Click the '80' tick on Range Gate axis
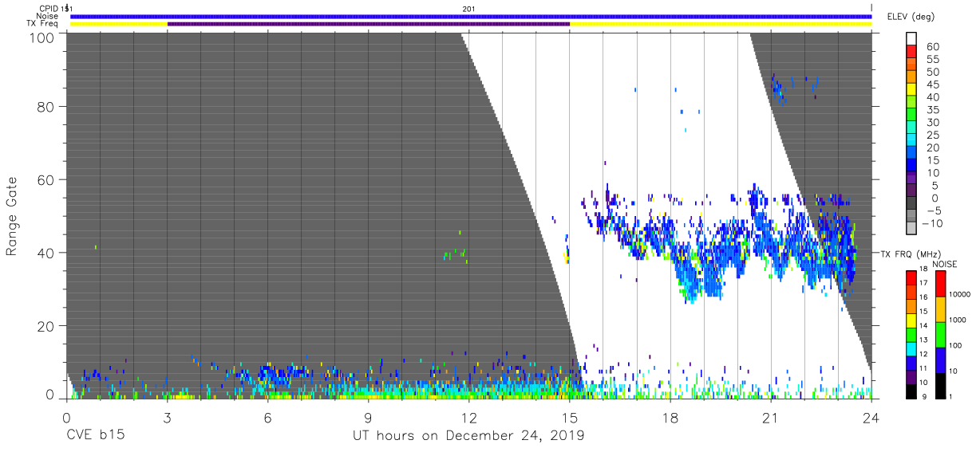 tap(46, 106)
